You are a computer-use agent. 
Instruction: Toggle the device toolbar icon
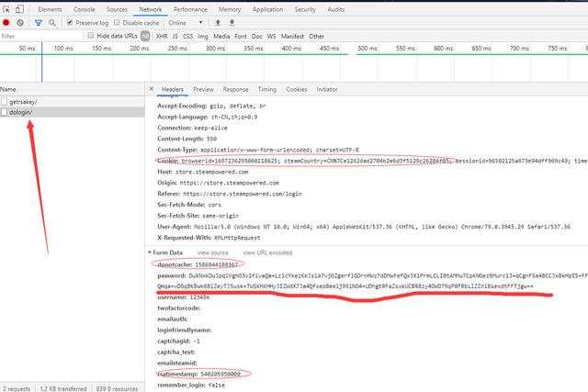19,9
